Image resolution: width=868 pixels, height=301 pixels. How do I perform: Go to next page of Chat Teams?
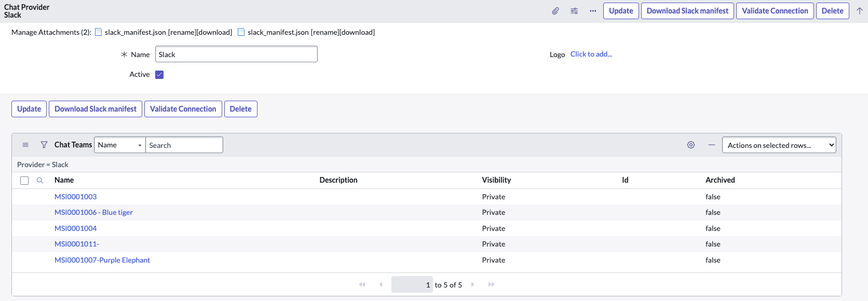(x=473, y=284)
